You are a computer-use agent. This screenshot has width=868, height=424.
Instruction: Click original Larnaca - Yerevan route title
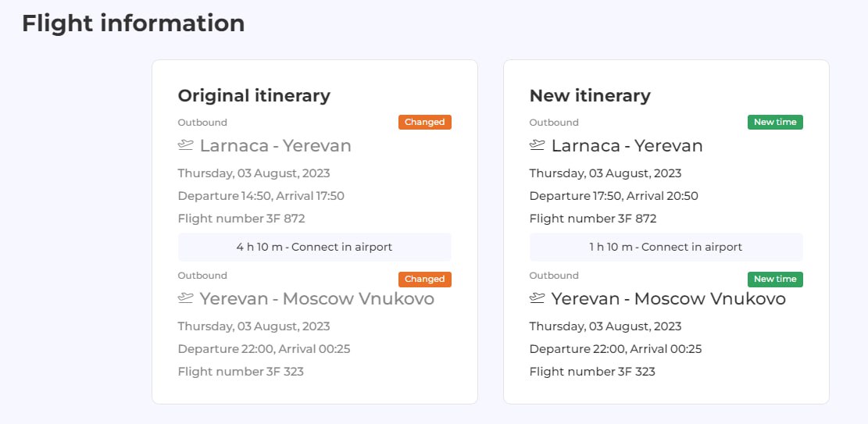(x=275, y=145)
